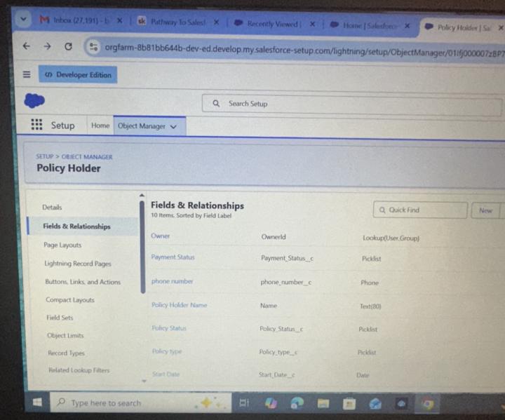Select Page Layouts in the sidebar
Screen dimensions: 505x420
[x=62, y=245]
